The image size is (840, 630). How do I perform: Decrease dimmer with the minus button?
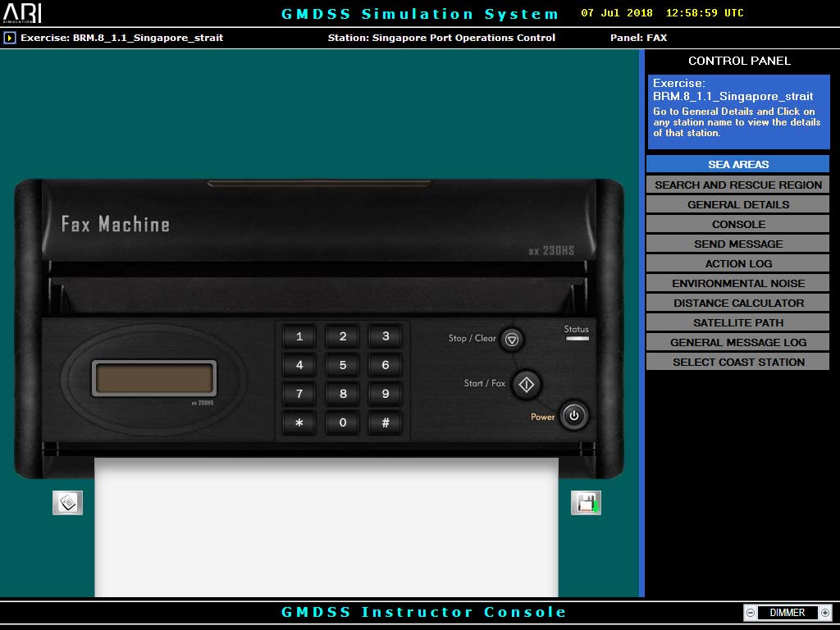[x=750, y=613]
